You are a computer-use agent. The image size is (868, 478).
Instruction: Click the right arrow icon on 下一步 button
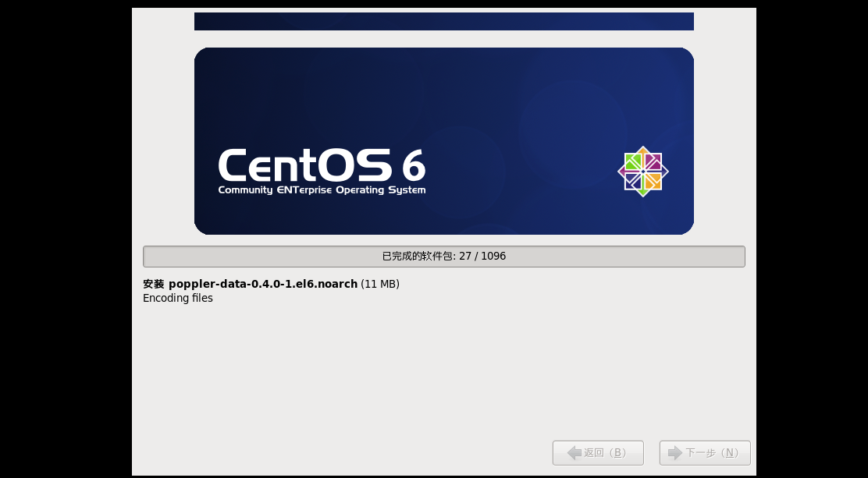pos(675,452)
